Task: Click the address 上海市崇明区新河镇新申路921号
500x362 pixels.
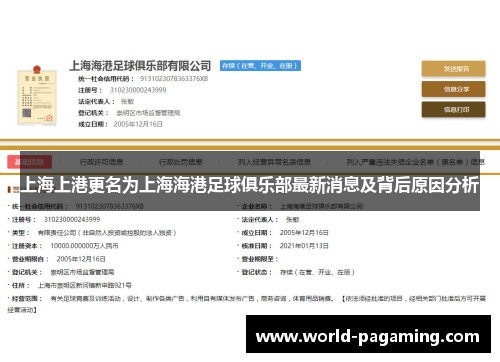Action: [85, 285]
